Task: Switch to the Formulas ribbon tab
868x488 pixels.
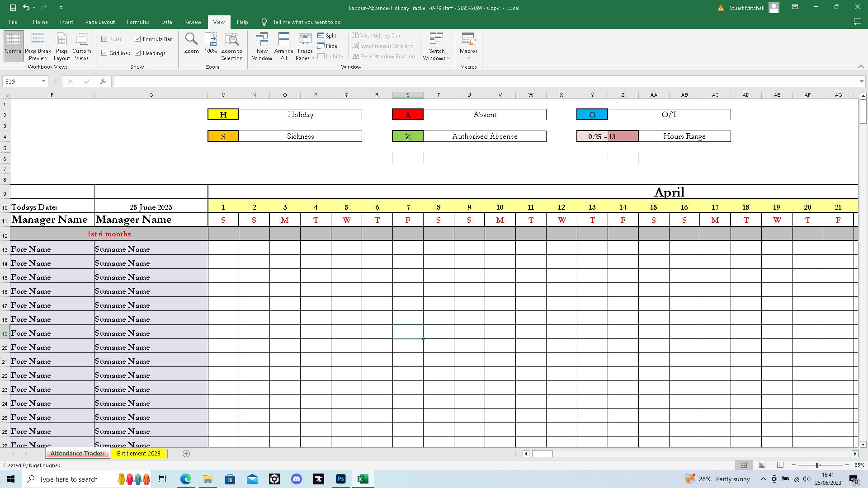Action: (138, 22)
